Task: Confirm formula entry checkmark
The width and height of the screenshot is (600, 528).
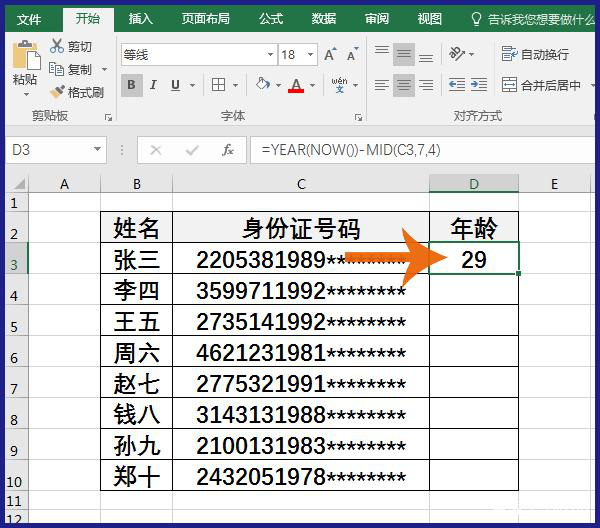Action: pyautogui.click(x=192, y=150)
